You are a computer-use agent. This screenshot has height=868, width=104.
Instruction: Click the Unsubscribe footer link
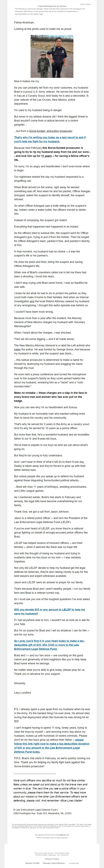[x=74, y=863]
